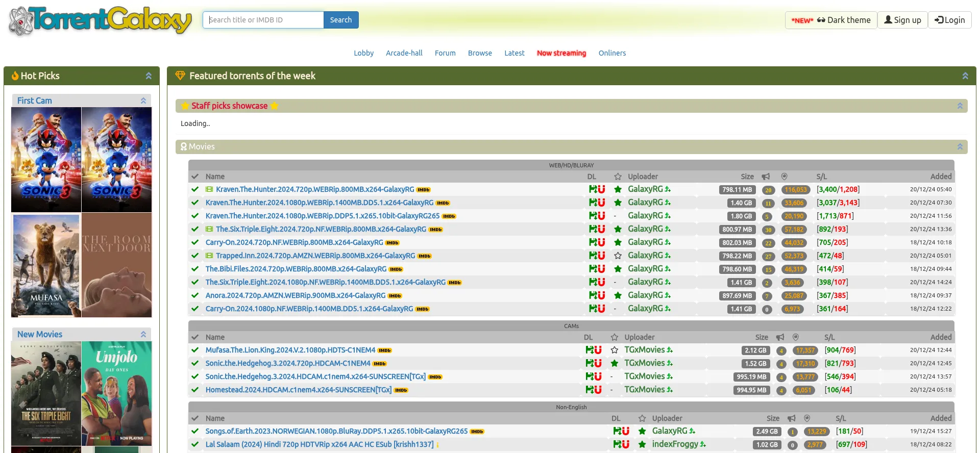
Task: Click IMDB badge beside Homestead.2024.HDCAM
Action: (x=401, y=390)
